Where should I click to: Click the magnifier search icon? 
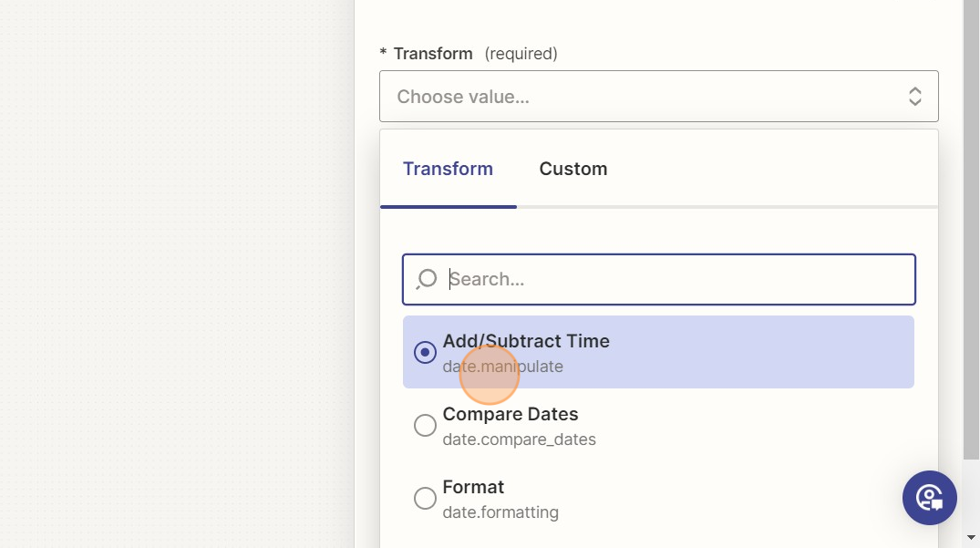click(x=426, y=279)
